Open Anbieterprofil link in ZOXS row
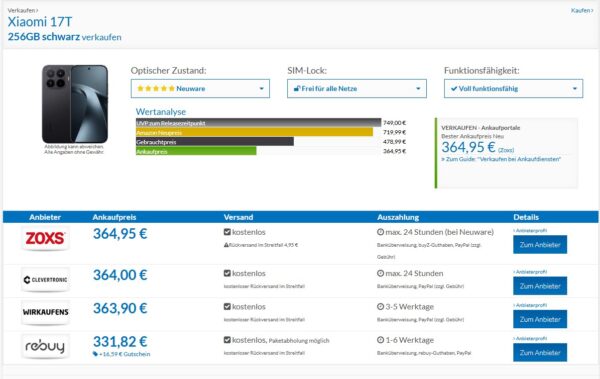 pos(530,230)
